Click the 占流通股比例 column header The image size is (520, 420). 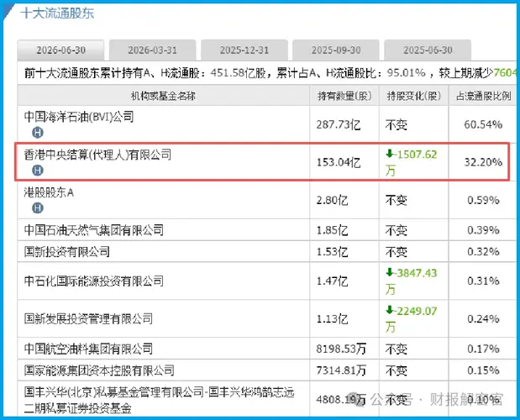click(484, 96)
